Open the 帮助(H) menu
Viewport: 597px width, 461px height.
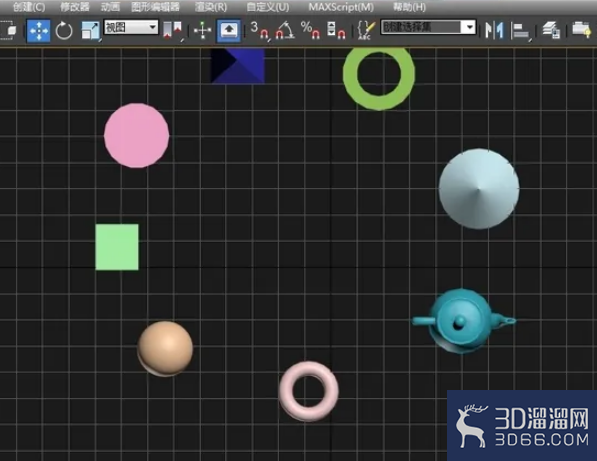[x=409, y=7]
